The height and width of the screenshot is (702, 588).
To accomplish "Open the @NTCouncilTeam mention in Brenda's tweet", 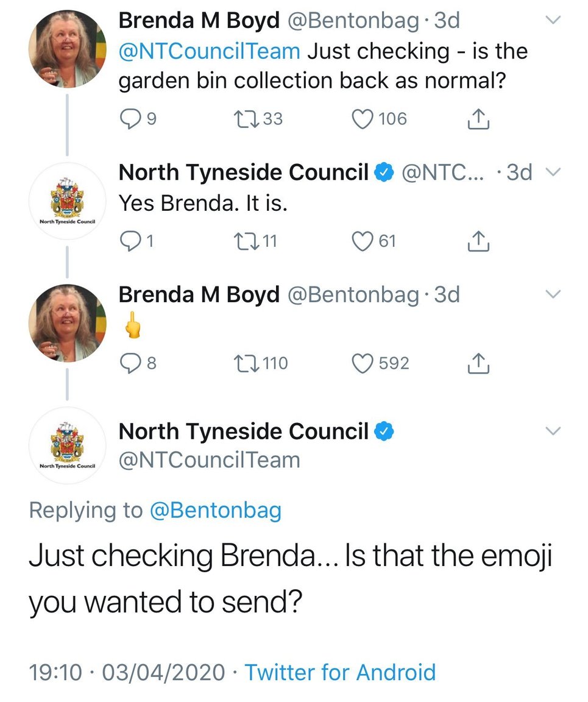I will [209, 51].
